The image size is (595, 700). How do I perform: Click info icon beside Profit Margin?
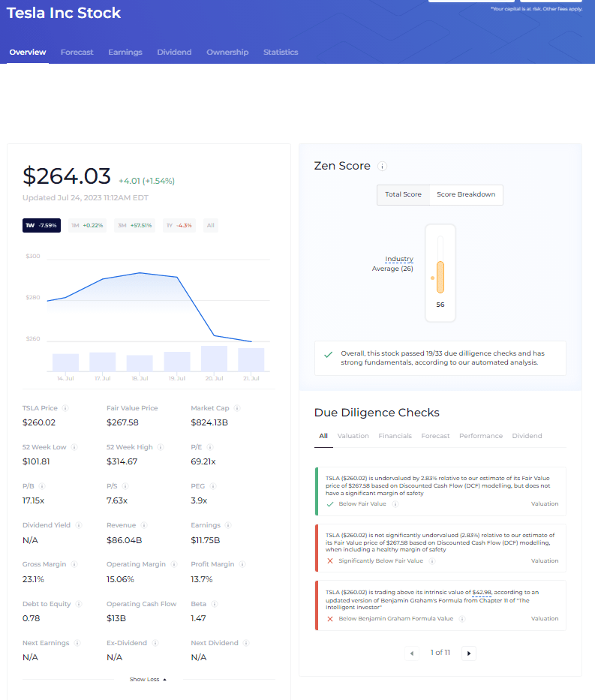[242, 564]
